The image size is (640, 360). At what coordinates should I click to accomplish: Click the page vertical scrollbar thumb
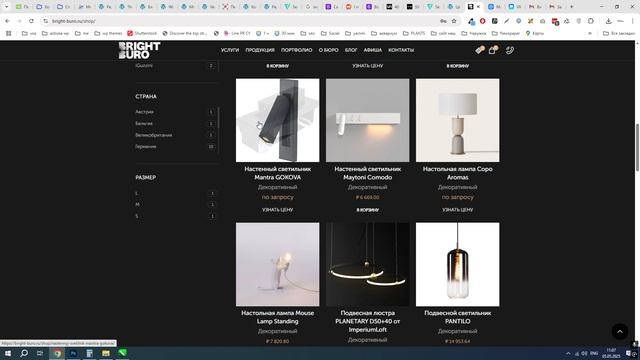pos(637,147)
